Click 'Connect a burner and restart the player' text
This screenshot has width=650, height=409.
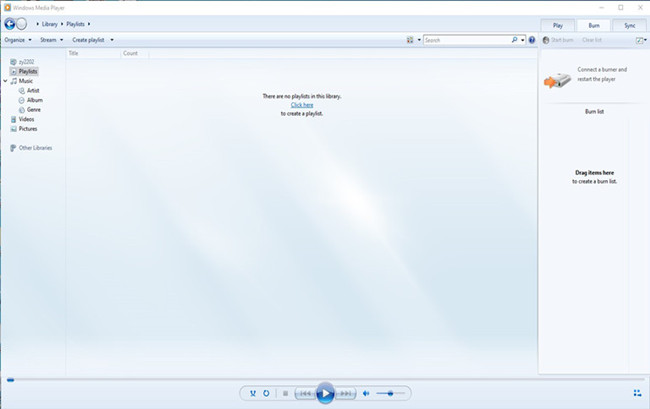(x=602, y=74)
